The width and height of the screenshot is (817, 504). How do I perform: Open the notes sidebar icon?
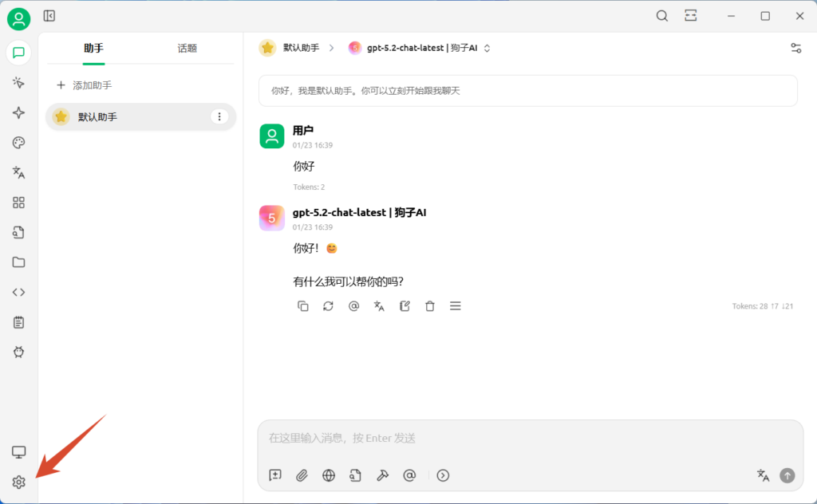pyautogui.click(x=19, y=322)
